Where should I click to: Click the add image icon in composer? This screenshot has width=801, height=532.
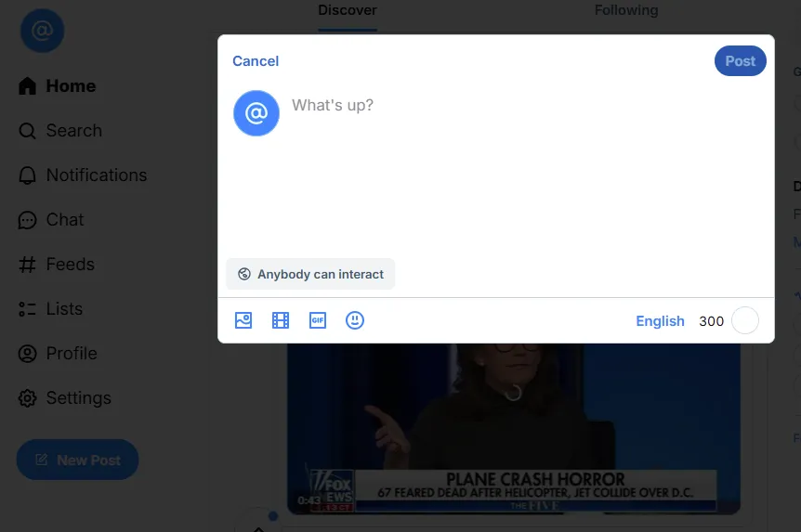[243, 320]
